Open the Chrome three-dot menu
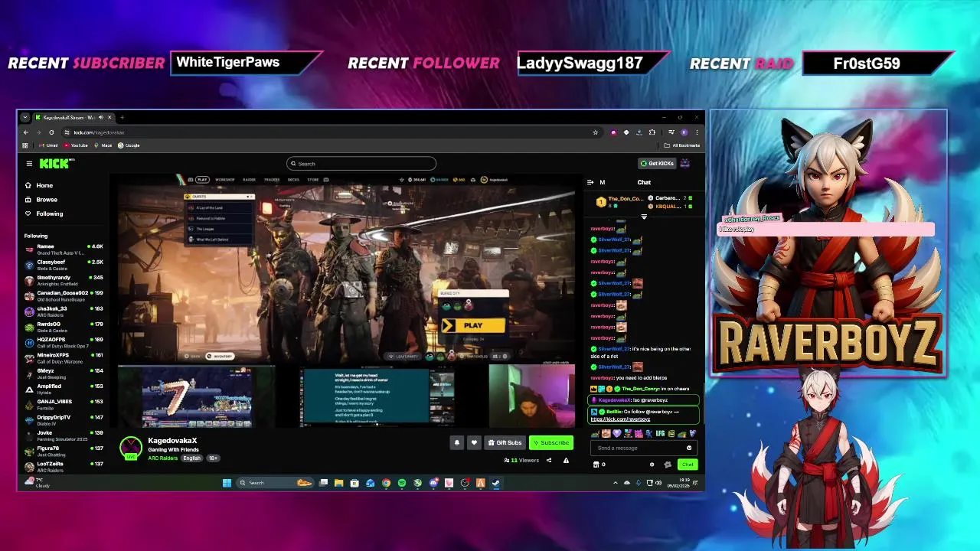Image resolution: width=980 pixels, height=551 pixels. 697,132
